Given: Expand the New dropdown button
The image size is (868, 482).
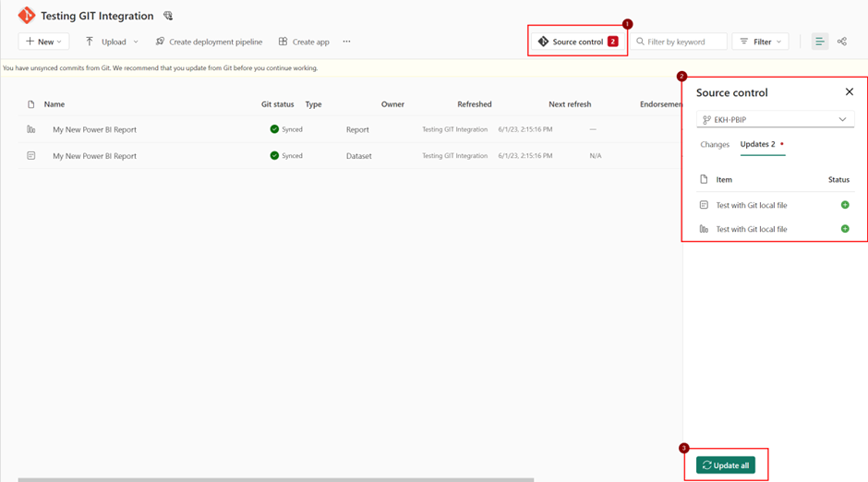Looking at the screenshot, I should pos(43,42).
